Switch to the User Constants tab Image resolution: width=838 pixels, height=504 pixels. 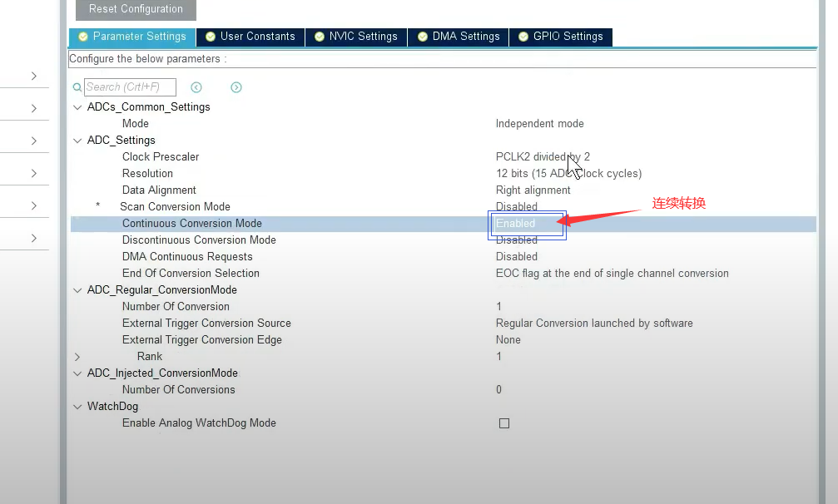[x=250, y=37]
